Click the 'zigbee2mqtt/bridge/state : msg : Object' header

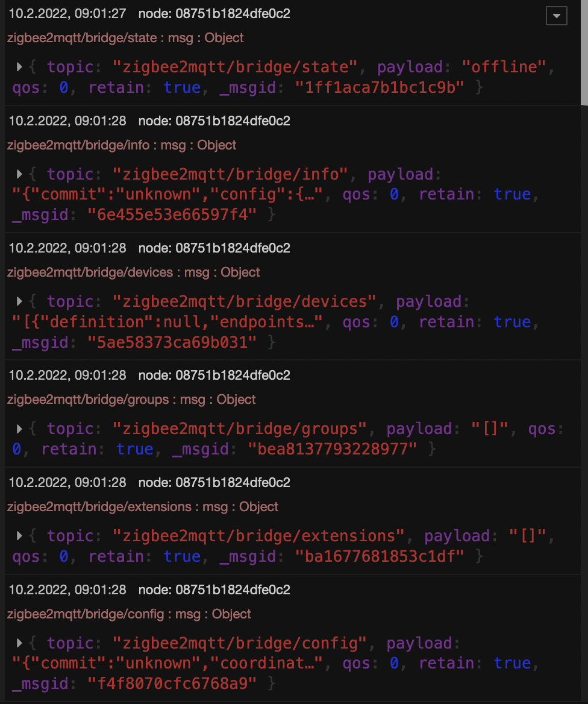coord(125,38)
